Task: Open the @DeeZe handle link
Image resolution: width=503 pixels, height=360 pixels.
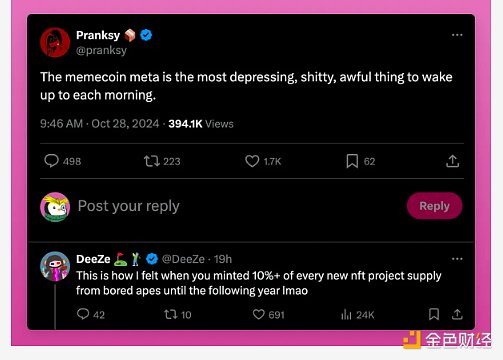Action: coord(183,259)
